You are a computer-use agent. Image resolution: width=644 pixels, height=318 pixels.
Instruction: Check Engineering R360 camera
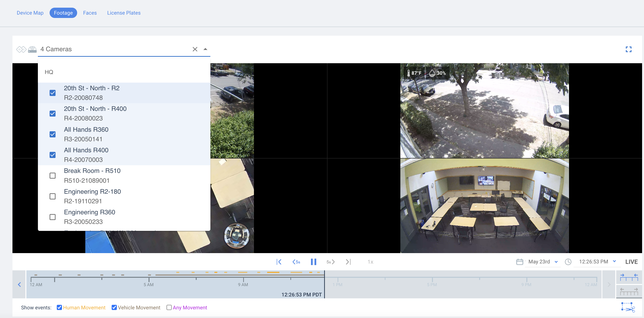point(52,217)
